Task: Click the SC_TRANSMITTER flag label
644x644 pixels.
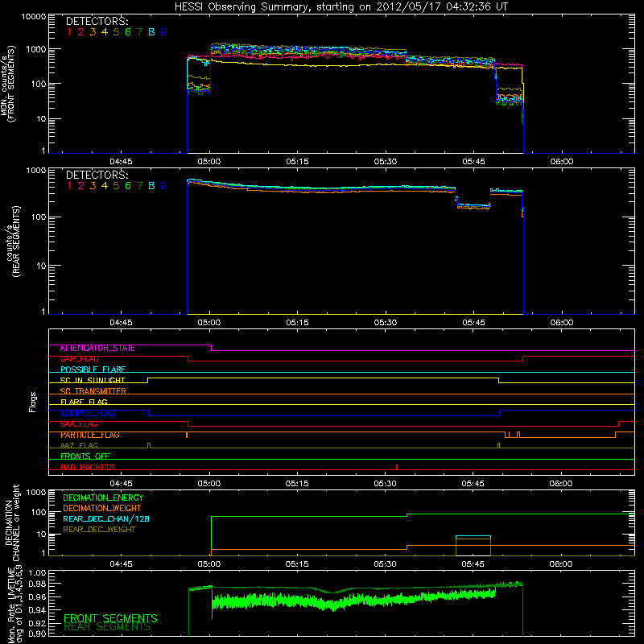Action: tap(93, 391)
